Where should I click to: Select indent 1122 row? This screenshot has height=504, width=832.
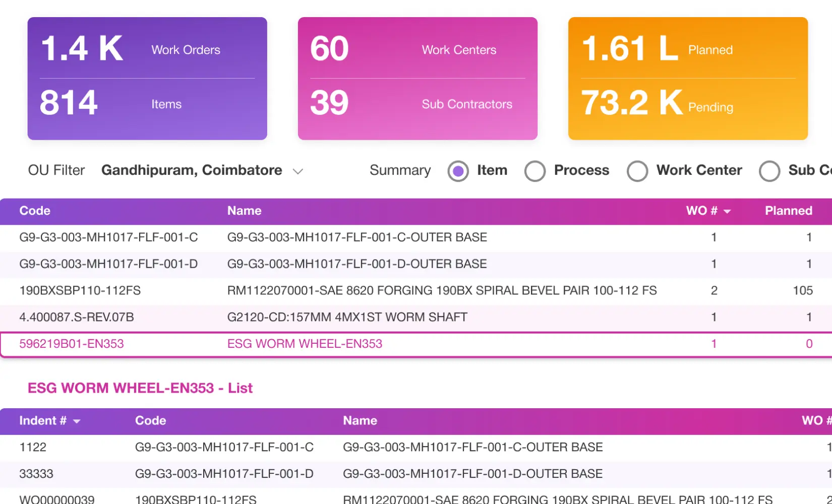click(416, 447)
